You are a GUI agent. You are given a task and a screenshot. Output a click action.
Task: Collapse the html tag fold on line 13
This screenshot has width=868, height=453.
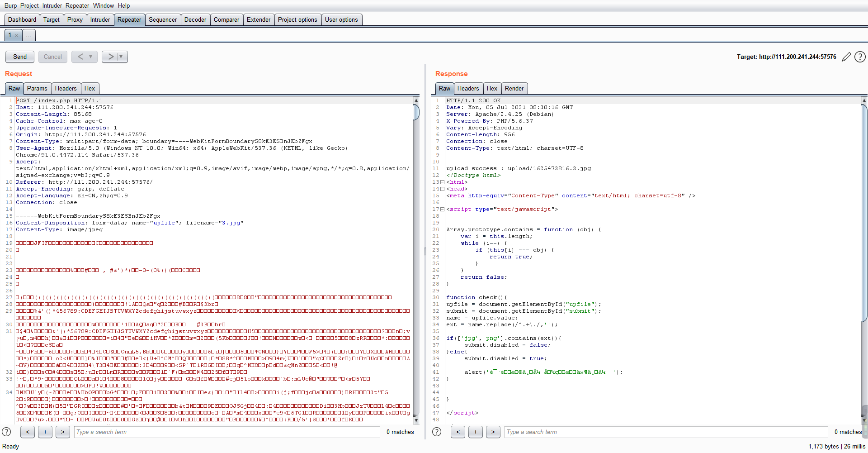442,182
